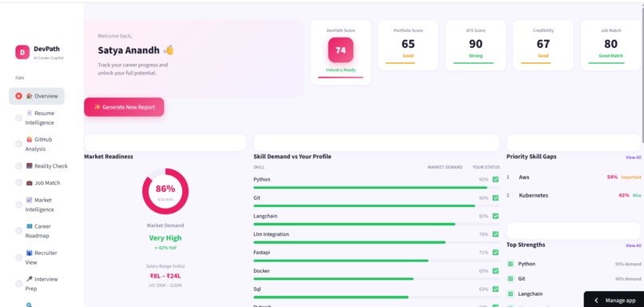
Task: Click the Interview Prep microphone icon
Action: 29,279
